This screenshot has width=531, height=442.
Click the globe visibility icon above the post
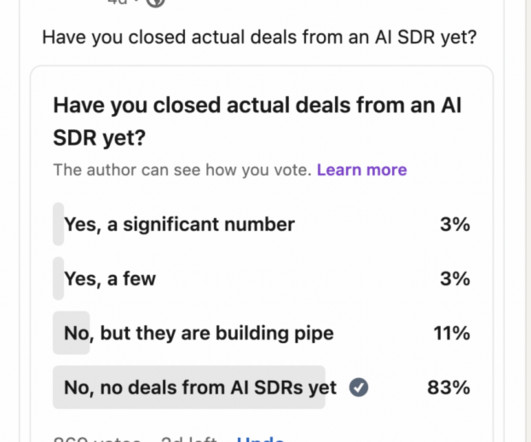[x=155, y=2]
